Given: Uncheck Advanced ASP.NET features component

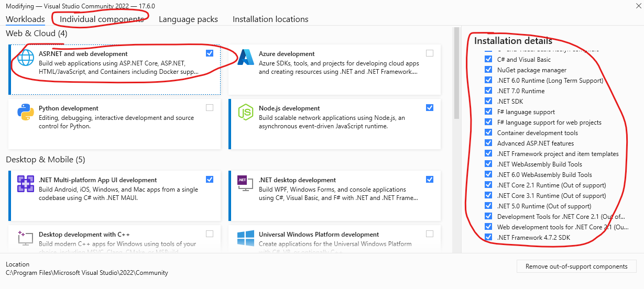Looking at the screenshot, I should 488,143.
